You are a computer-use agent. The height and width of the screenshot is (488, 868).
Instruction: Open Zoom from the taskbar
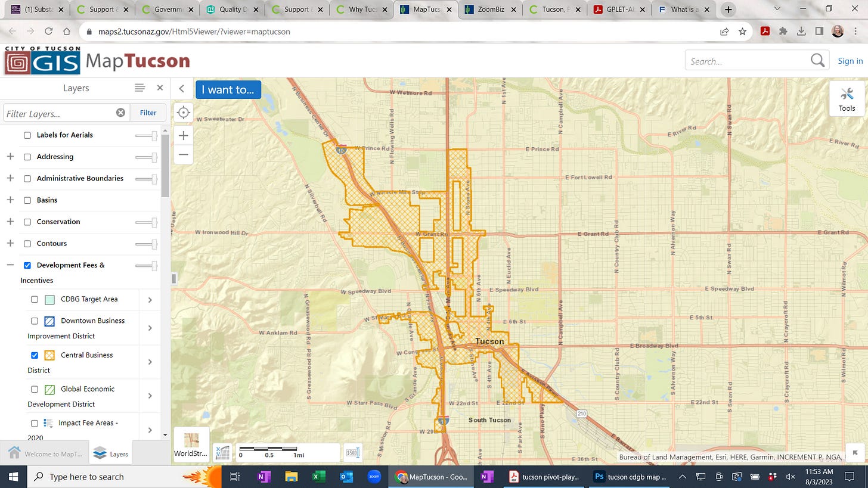pos(374,477)
